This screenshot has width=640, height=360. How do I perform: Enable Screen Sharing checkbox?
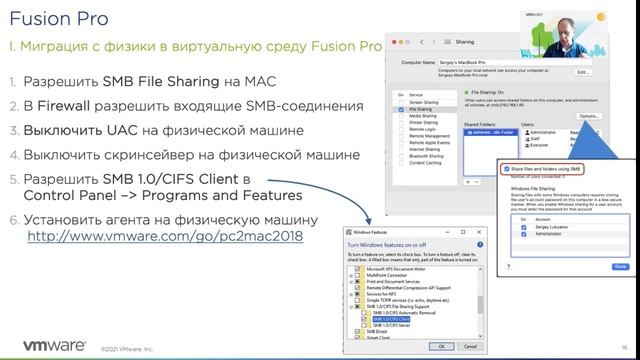tap(401, 102)
